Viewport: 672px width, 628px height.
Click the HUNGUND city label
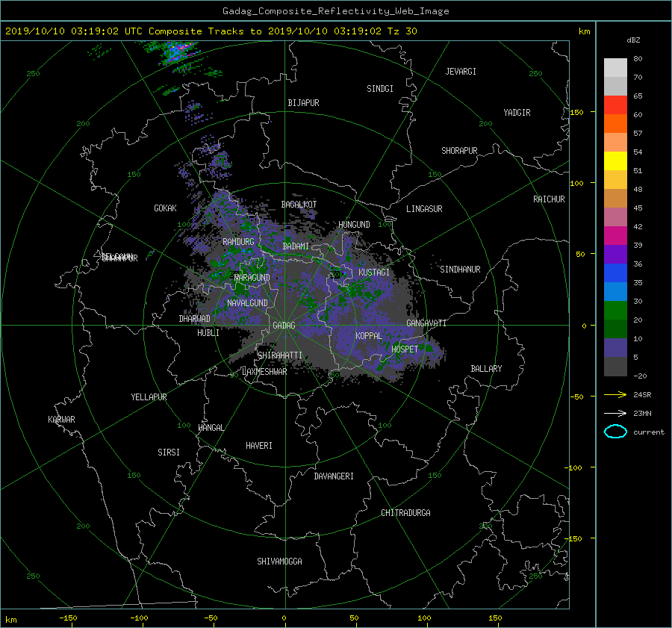[x=354, y=225]
